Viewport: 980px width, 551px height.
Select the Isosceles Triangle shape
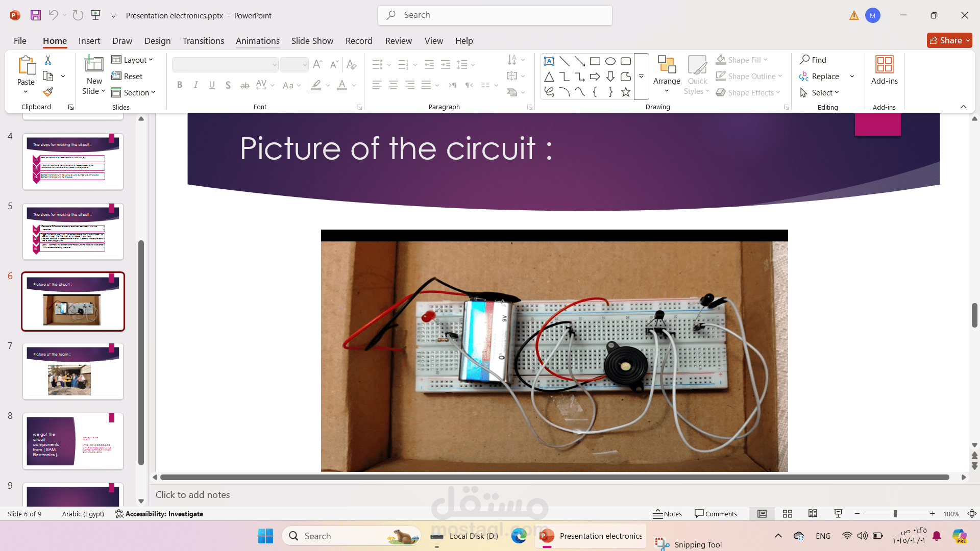(549, 77)
